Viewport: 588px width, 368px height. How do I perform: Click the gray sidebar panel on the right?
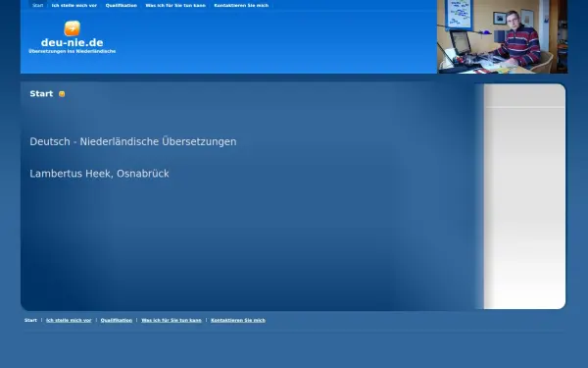tap(524, 196)
